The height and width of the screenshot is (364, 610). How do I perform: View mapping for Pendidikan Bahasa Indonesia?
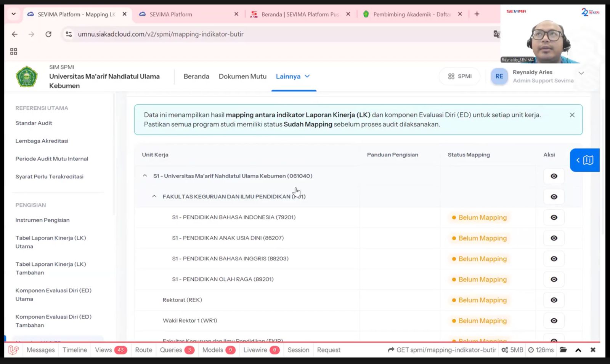[554, 217]
